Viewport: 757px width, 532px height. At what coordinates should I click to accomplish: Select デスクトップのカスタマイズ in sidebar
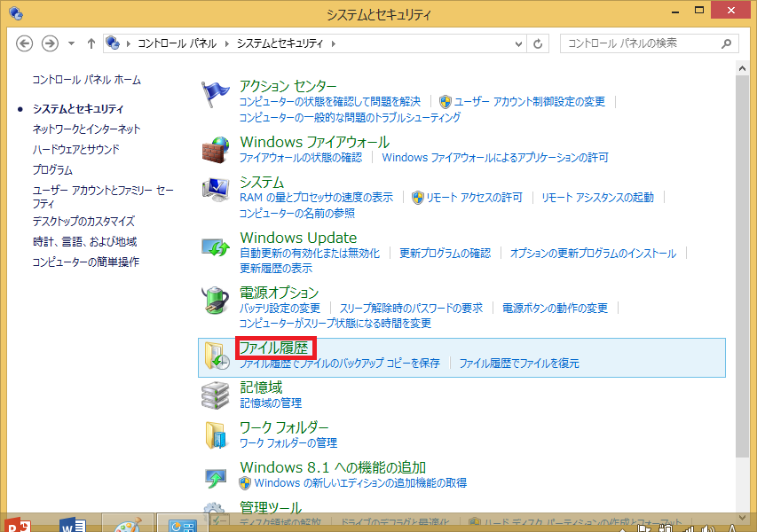[83, 222]
